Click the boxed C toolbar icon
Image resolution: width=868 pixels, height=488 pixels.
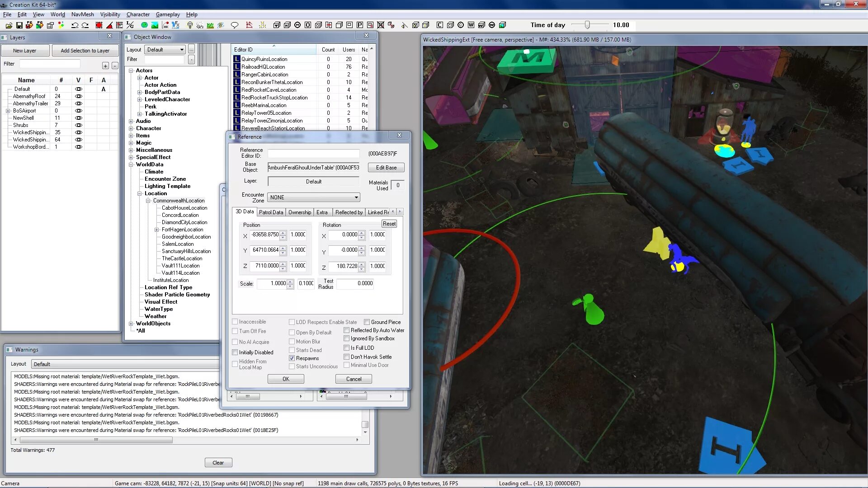click(440, 25)
